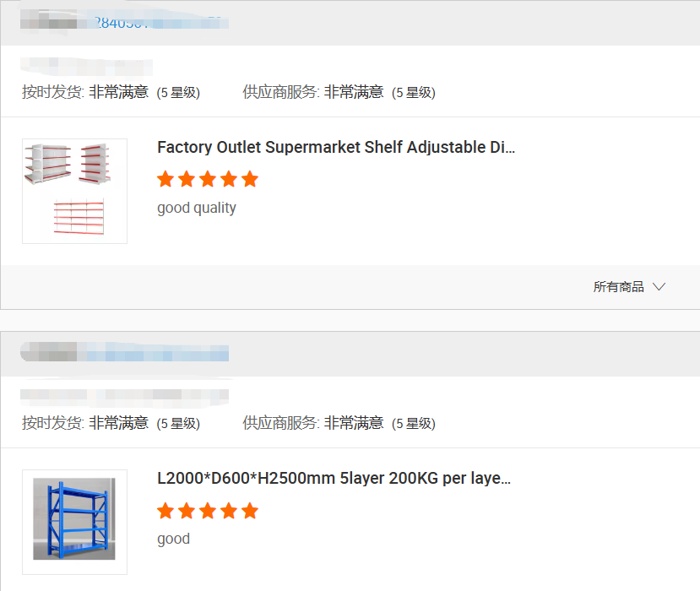Select the 'good' review comment text
The height and width of the screenshot is (591, 700).
[173, 539]
